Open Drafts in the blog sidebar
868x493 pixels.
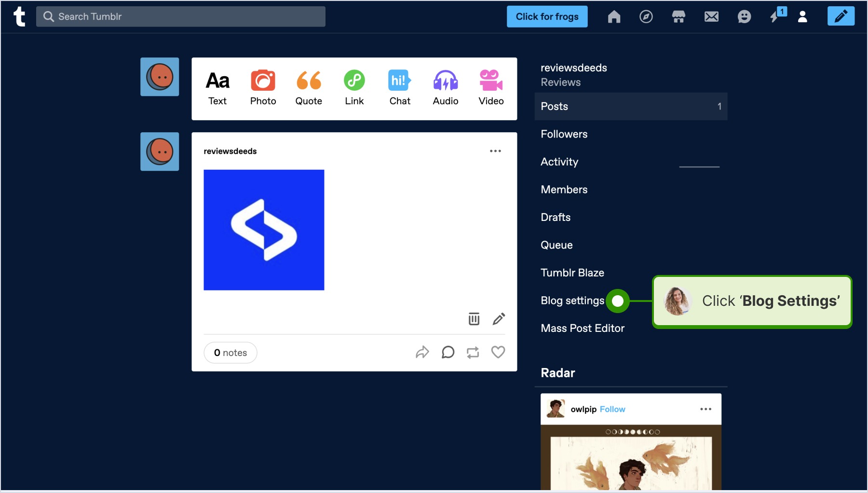pyautogui.click(x=631, y=217)
